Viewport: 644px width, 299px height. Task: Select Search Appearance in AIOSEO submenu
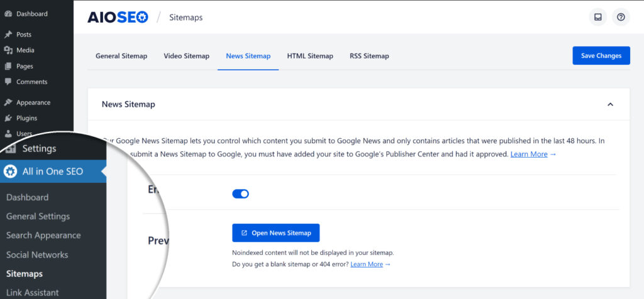click(43, 236)
